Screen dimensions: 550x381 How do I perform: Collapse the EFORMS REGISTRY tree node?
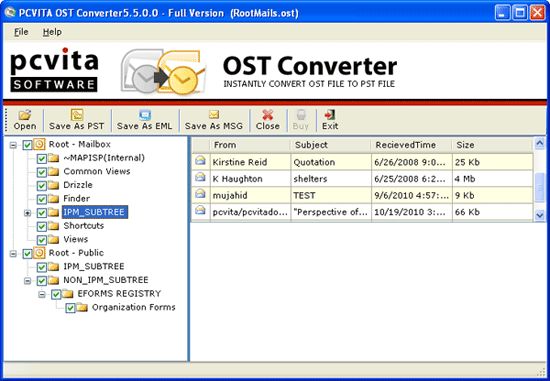42,294
